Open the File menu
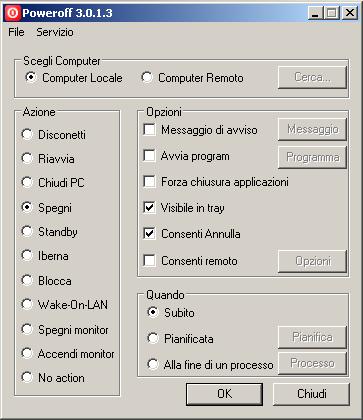363x420 pixels. point(16,32)
